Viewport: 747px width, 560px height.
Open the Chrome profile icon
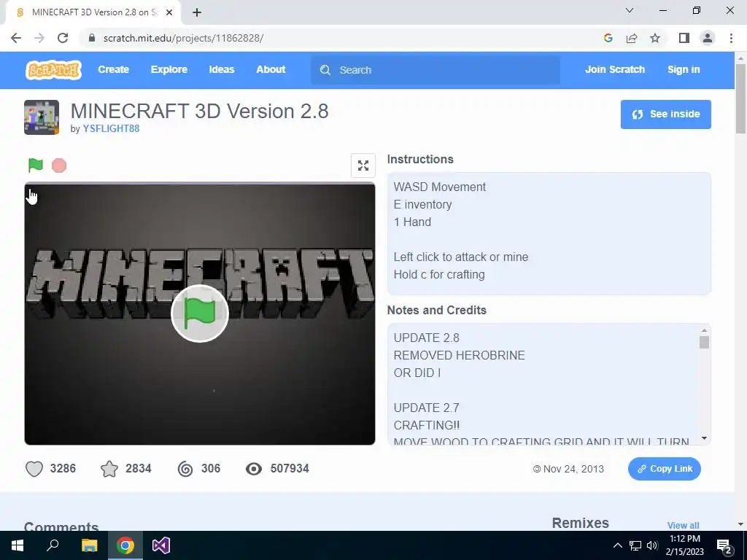click(708, 38)
